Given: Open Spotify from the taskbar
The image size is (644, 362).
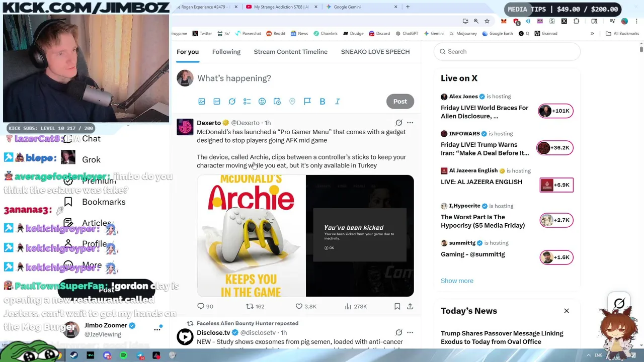Looking at the screenshot, I should pyautogui.click(x=123, y=355).
